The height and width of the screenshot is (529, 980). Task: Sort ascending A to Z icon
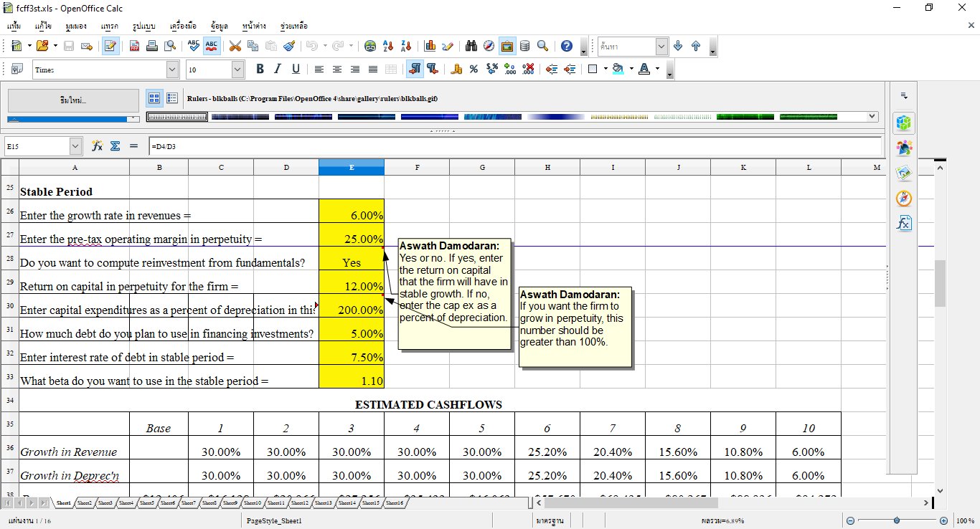[x=388, y=46]
